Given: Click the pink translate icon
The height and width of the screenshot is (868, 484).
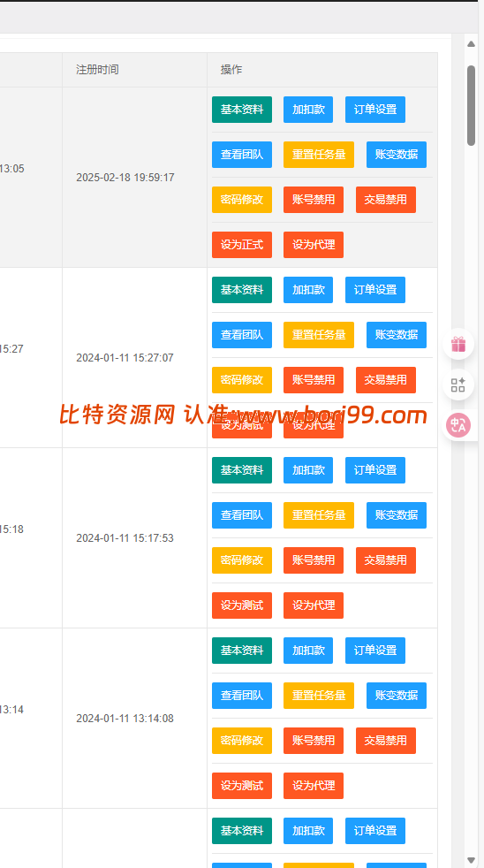Looking at the screenshot, I should [x=458, y=425].
